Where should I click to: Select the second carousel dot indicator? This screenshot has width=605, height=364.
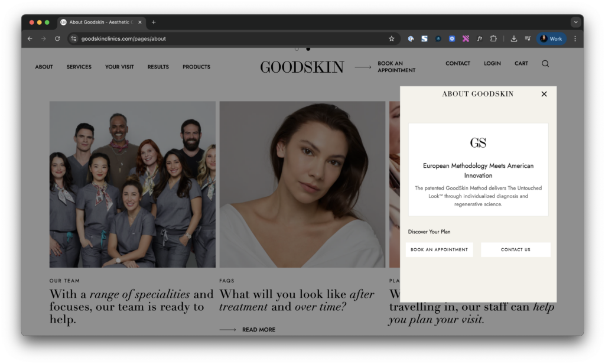pos(308,49)
